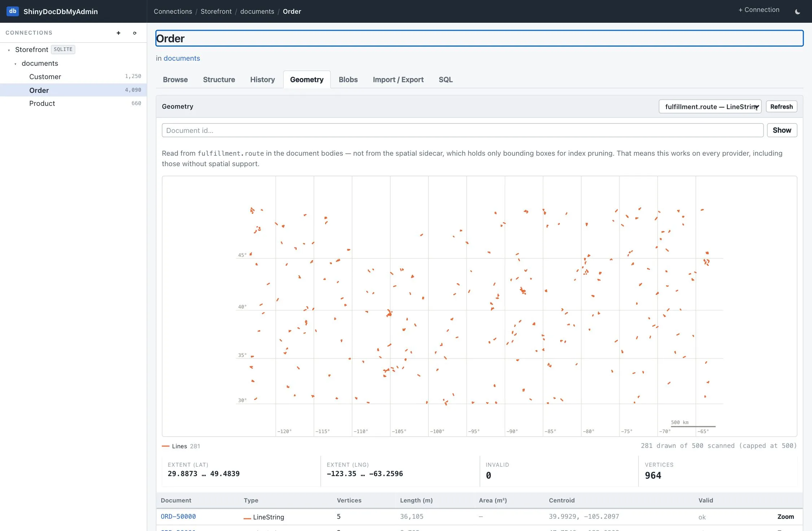Toggle dark mode moon icon
812x531 pixels.
tap(798, 12)
